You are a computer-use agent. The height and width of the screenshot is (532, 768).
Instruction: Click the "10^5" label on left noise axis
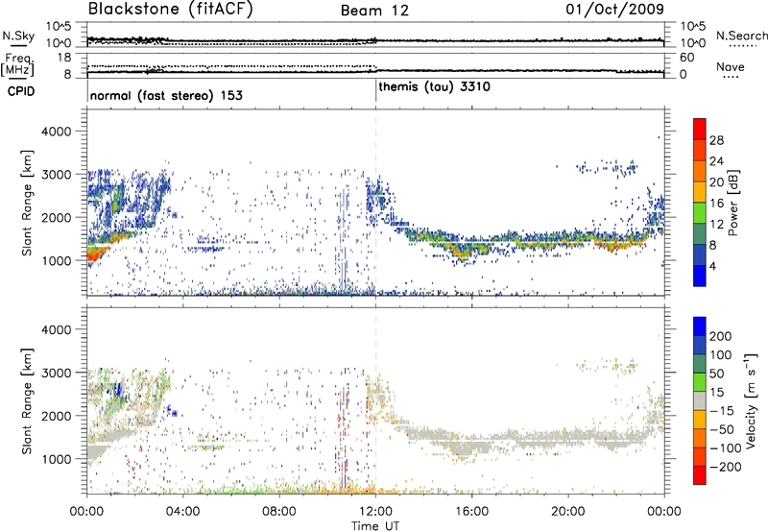point(59,27)
